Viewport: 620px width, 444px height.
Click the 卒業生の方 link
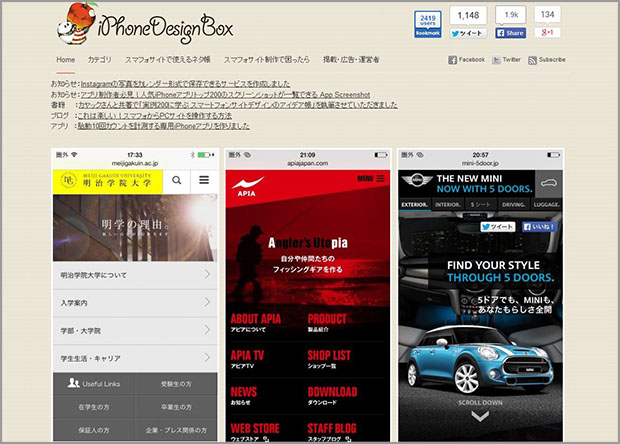point(176,407)
